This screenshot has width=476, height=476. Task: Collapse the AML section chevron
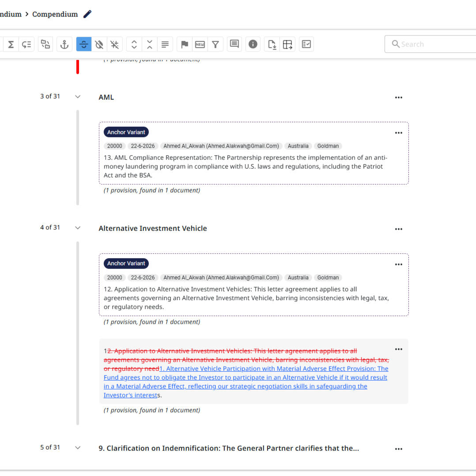(x=78, y=97)
